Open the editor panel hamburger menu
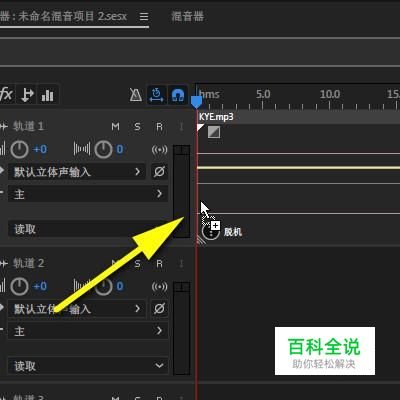 coord(144,16)
